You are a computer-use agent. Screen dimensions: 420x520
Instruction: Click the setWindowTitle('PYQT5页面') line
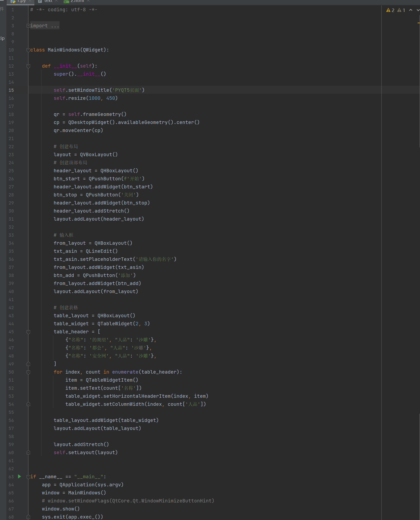pyautogui.click(x=99, y=90)
